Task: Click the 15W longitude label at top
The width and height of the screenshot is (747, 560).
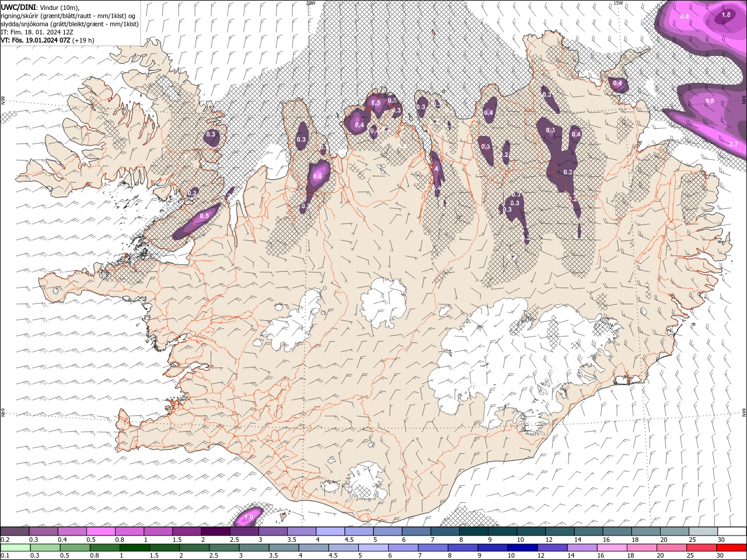Action: [618, 3]
